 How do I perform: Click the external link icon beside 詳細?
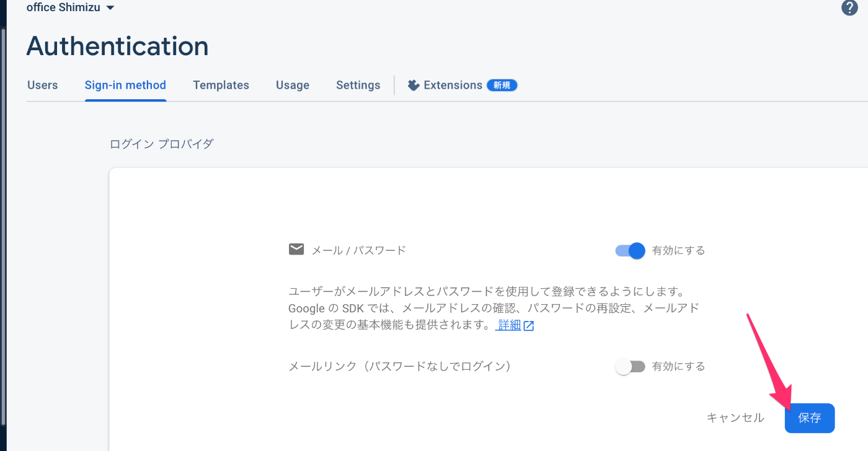[529, 326]
